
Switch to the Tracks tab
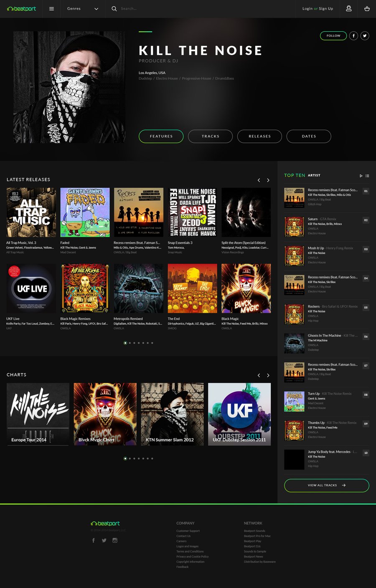coord(210,136)
